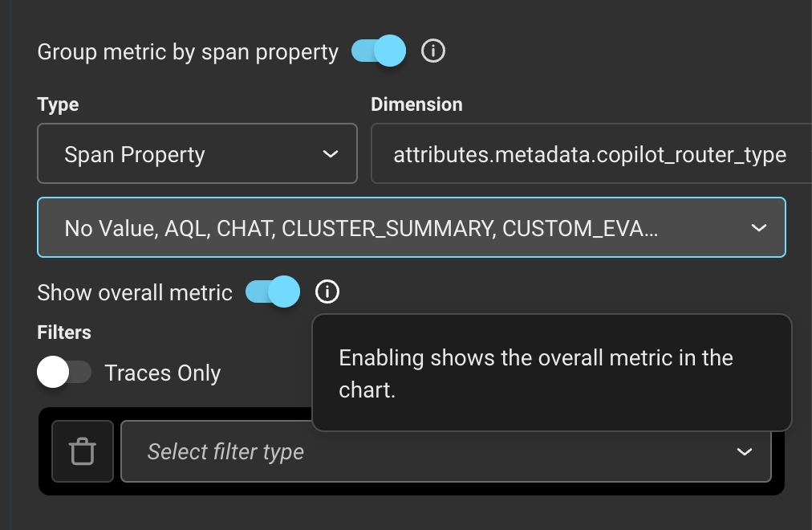The image size is (812, 530).
Task: Enable the Traces Only toggle
Action: coord(64,373)
